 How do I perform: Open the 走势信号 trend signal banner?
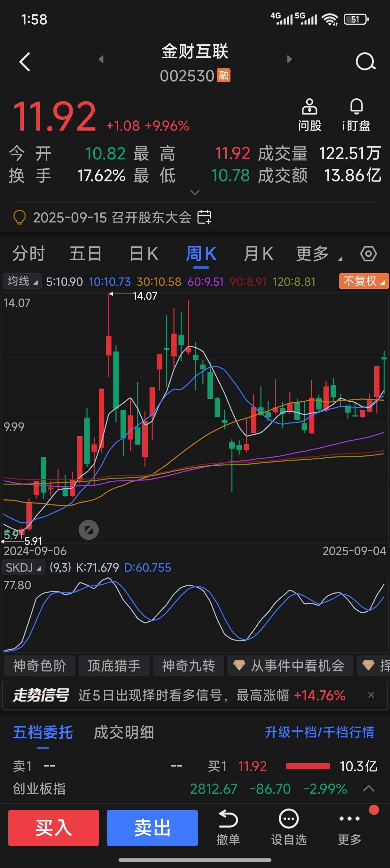[195, 695]
